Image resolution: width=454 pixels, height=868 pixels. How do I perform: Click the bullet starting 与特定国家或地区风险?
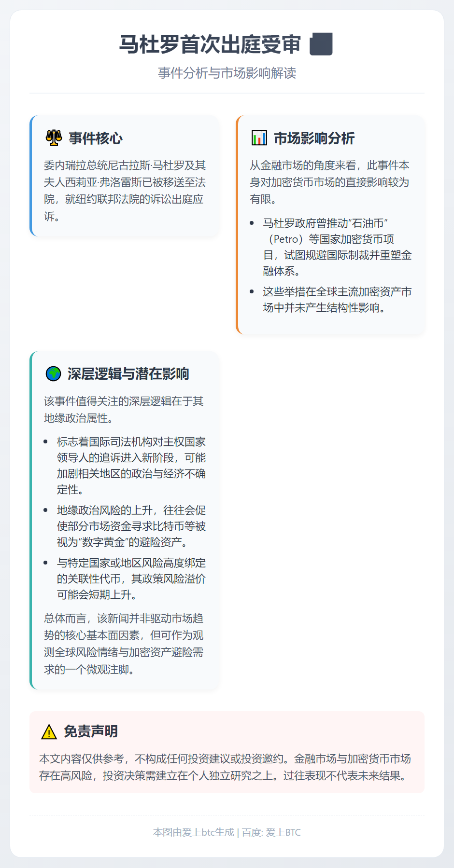131,579
